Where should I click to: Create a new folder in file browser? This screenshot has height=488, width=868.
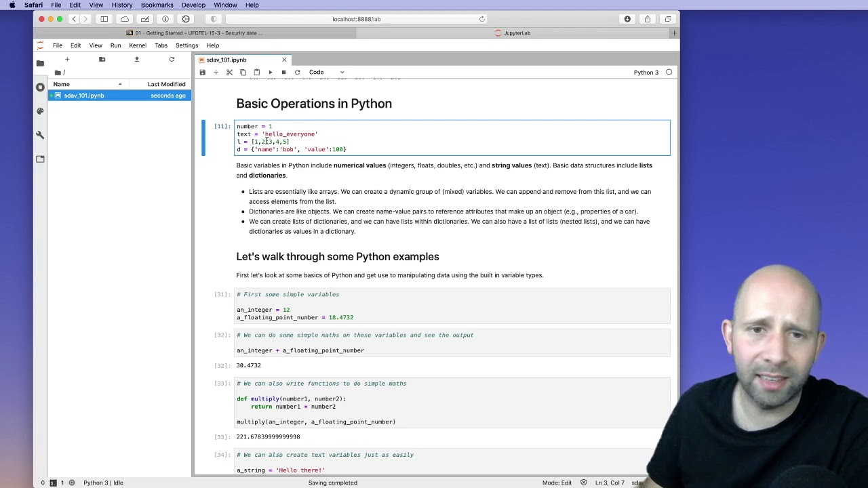point(102,60)
